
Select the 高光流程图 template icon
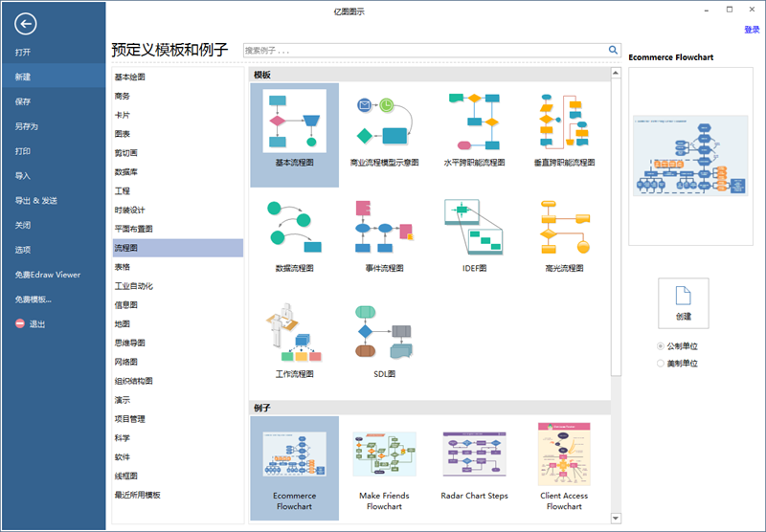click(x=564, y=227)
